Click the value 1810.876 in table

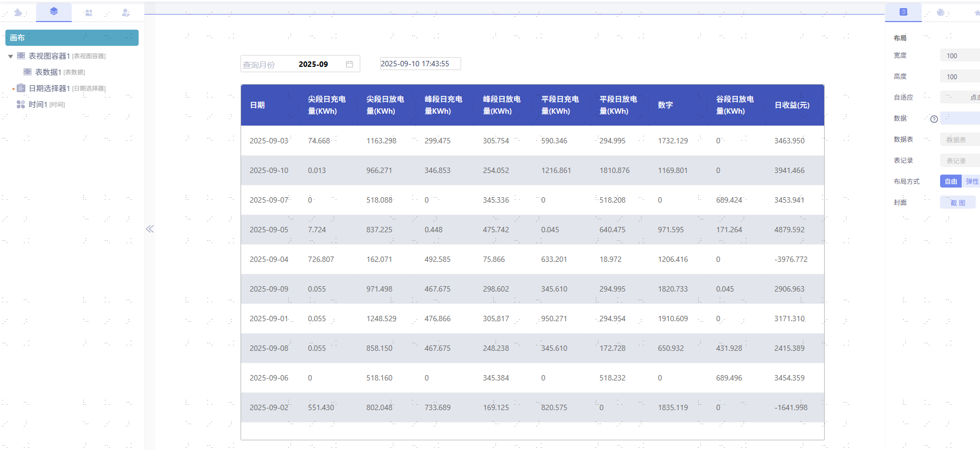[x=615, y=170]
